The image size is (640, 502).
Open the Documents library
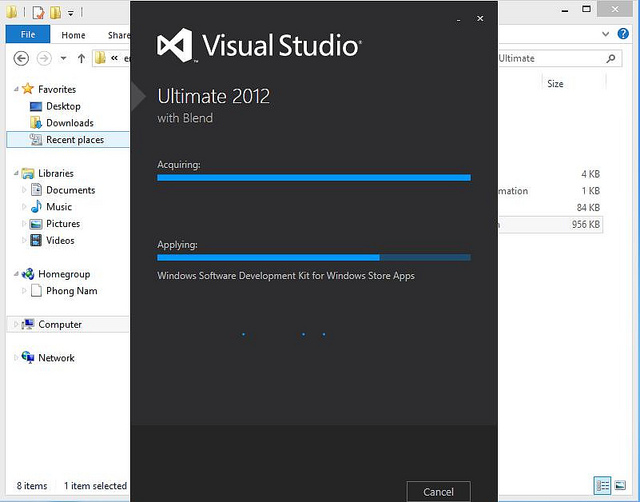[71, 190]
